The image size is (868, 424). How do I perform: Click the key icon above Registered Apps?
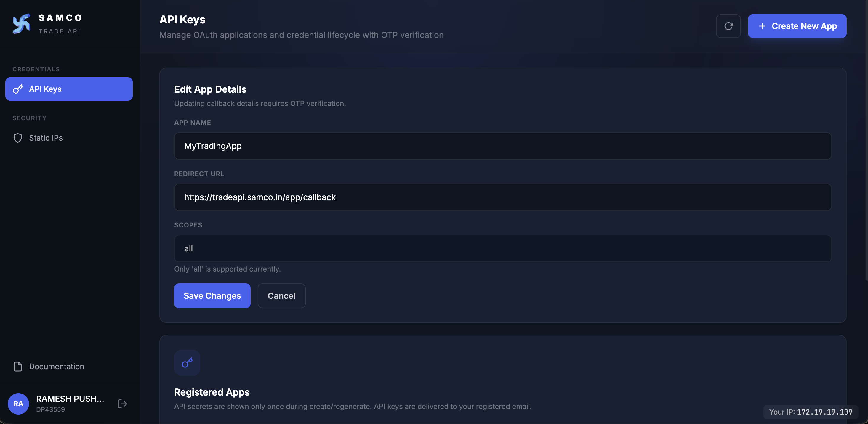(187, 363)
